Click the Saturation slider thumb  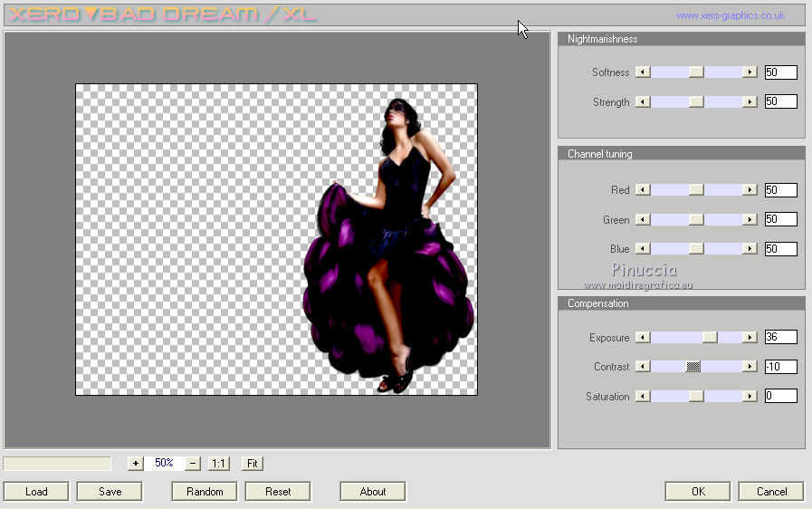(696, 396)
